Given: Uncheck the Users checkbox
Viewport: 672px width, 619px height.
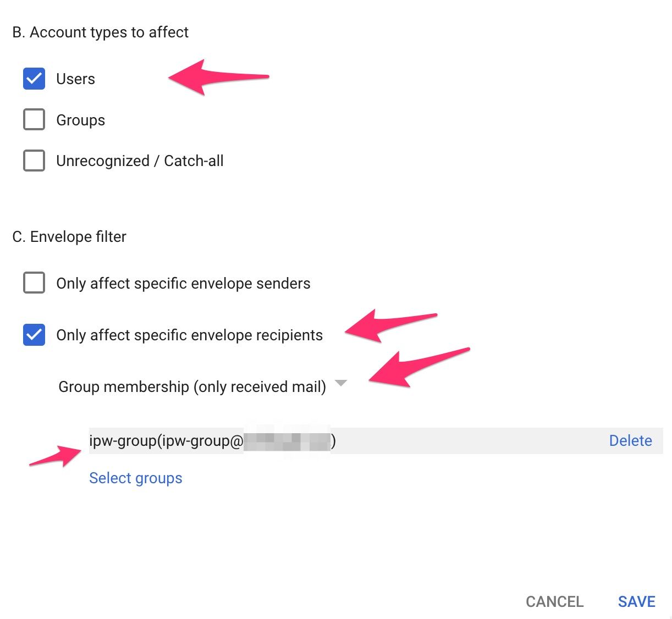Looking at the screenshot, I should 34,79.
